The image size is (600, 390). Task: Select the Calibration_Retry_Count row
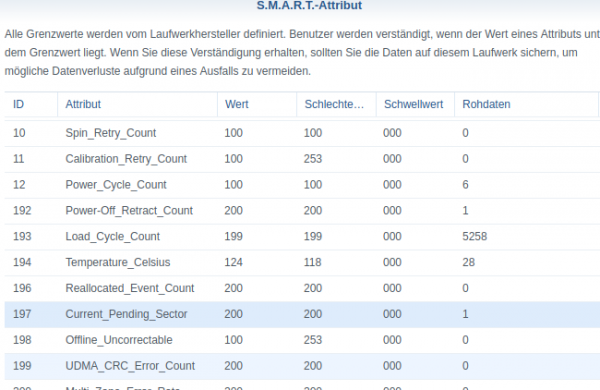coord(302,159)
